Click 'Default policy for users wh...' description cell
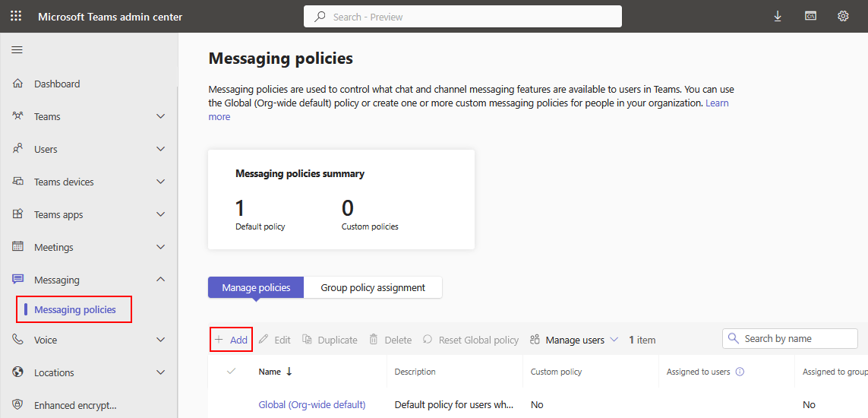The width and height of the screenshot is (868, 418). [454, 405]
